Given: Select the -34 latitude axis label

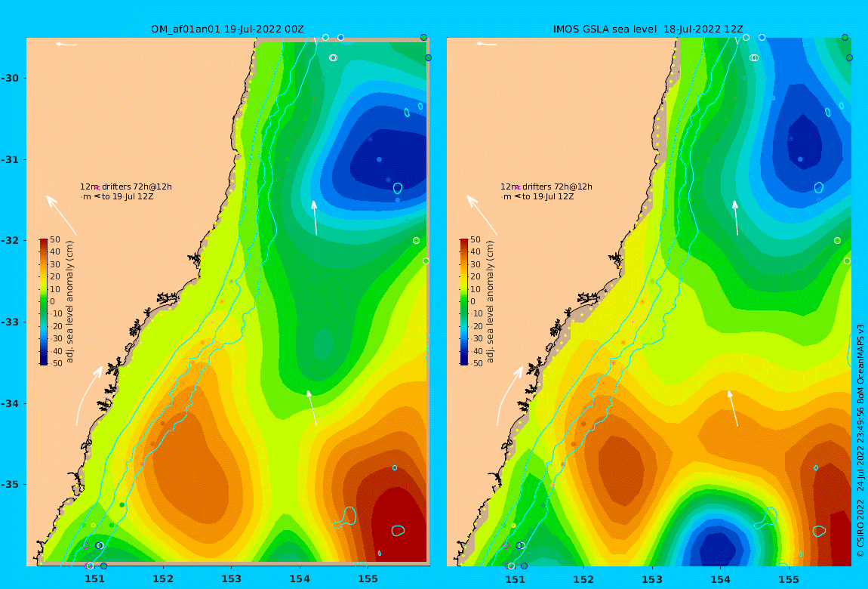Looking at the screenshot, I should [x=9, y=403].
